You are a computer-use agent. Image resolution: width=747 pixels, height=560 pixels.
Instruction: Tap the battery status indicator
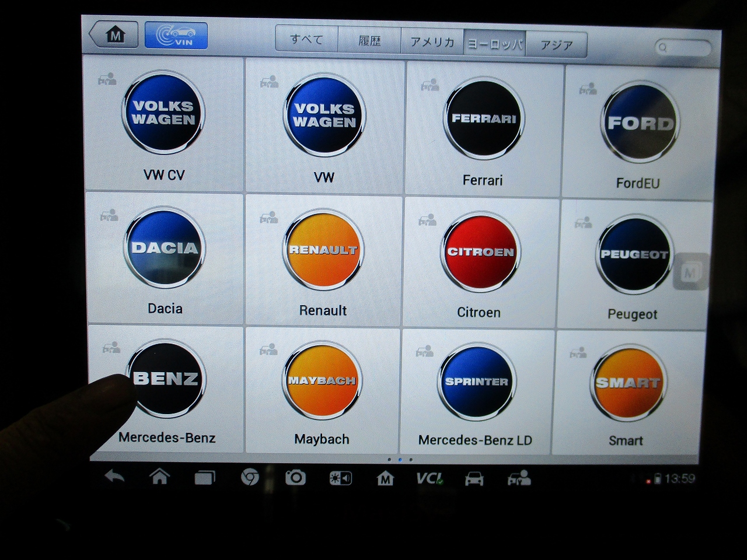pyautogui.click(x=657, y=480)
